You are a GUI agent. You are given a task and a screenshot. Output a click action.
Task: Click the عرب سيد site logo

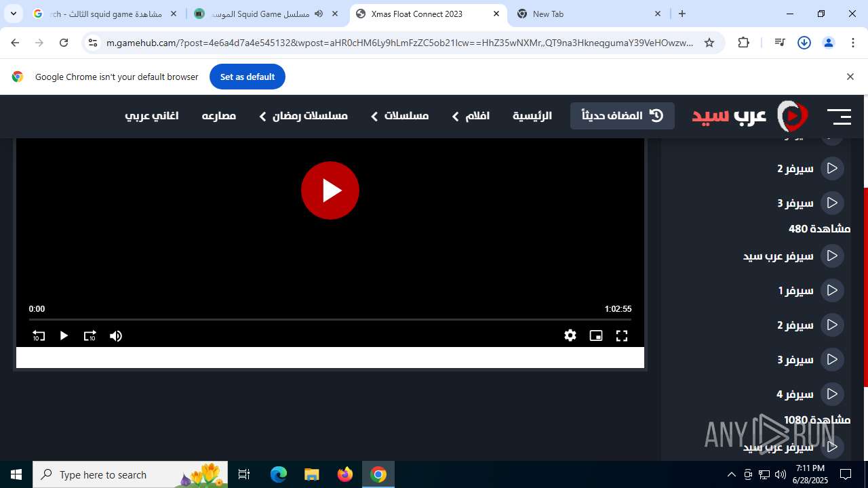pyautogui.click(x=750, y=116)
